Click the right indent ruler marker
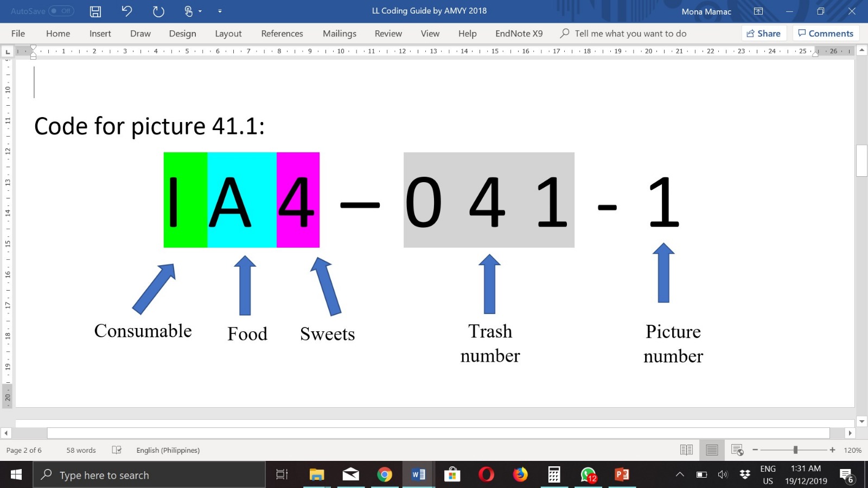Image resolution: width=868 pixels, height=488 pixels. pos(815,54)
